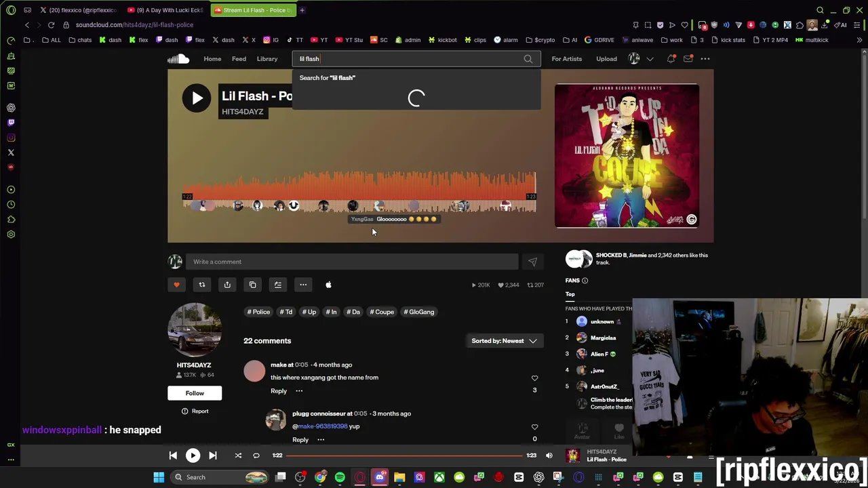Go to Library tab
The height and width of the screenshot is (488, 868).
click(267, 59)
